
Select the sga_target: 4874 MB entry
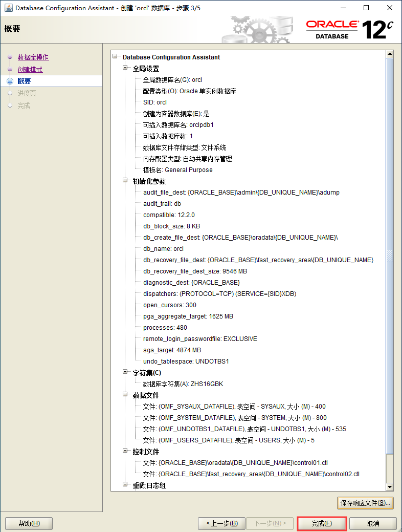(x=172, y=350)
